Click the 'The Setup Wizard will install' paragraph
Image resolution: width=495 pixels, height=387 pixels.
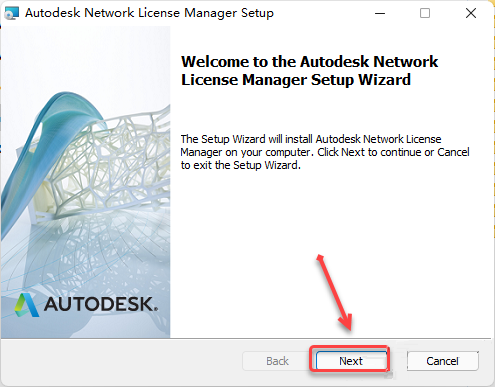coord(325,152)
